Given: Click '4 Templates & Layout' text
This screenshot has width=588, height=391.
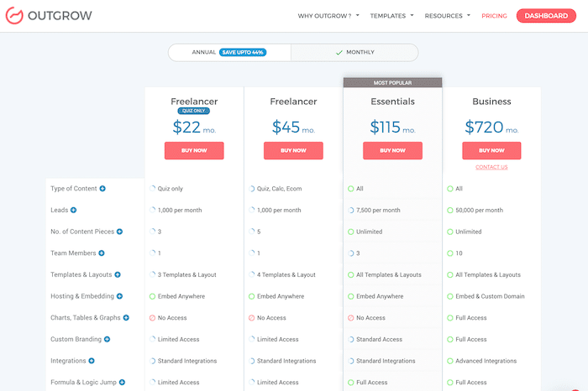Looking at the screenshot, I should click(x=286, y=275).
